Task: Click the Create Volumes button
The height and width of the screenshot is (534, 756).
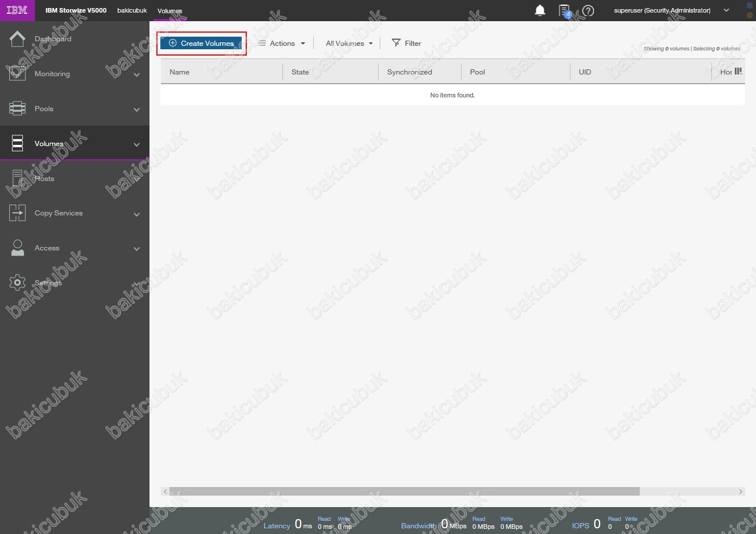Action: pos(201,44)
